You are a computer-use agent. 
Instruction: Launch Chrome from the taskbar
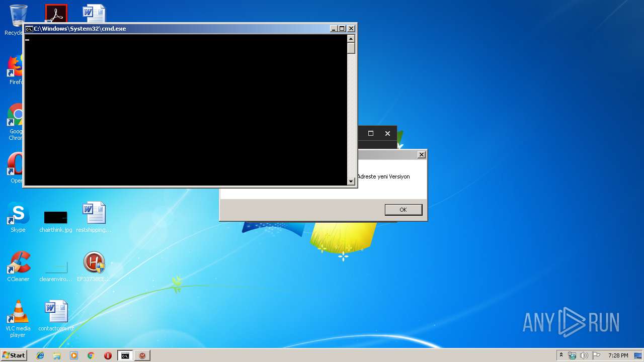[x=91, y=355]
